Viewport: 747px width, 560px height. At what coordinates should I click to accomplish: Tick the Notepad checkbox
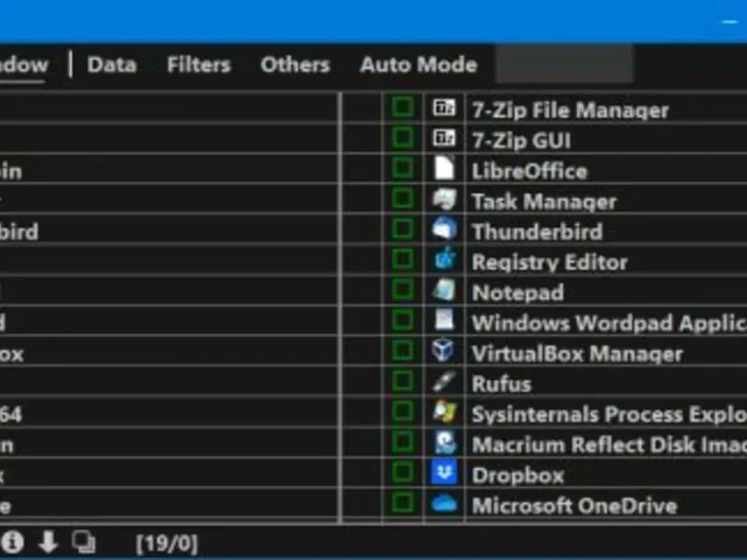(x=402, y=289)
